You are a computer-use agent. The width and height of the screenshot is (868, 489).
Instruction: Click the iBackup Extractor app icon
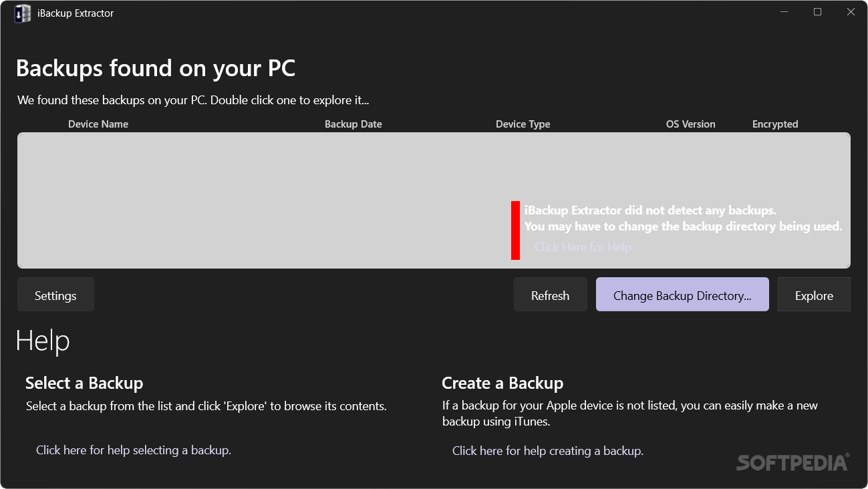click(23, 13)
